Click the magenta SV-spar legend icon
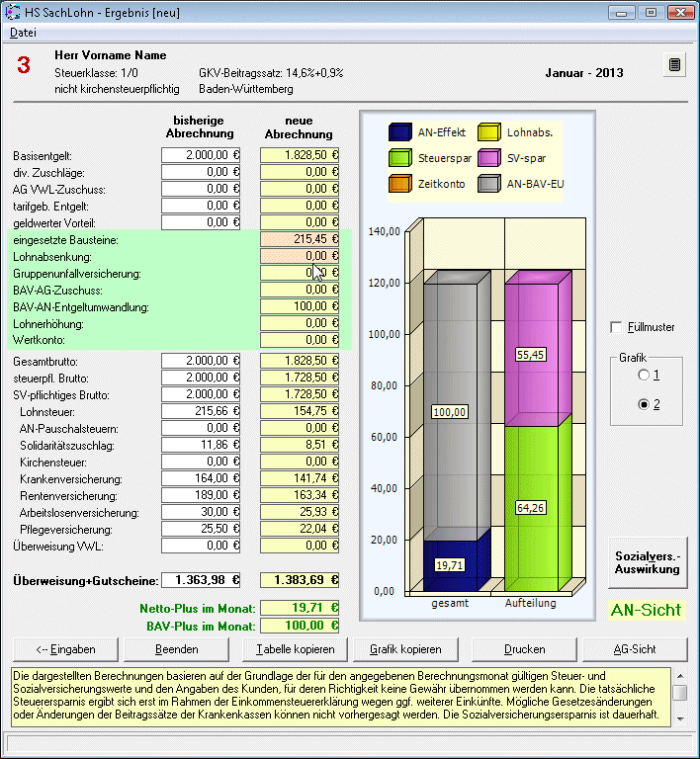This screenshot has width=700, height=759. click(x=490, y=157)
